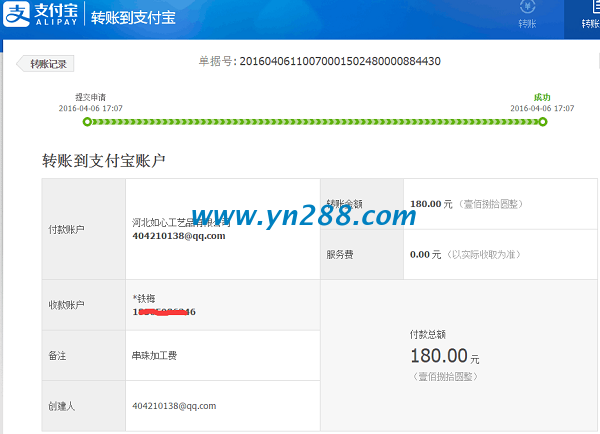Click the 串珠加工费 remark text

154,355
